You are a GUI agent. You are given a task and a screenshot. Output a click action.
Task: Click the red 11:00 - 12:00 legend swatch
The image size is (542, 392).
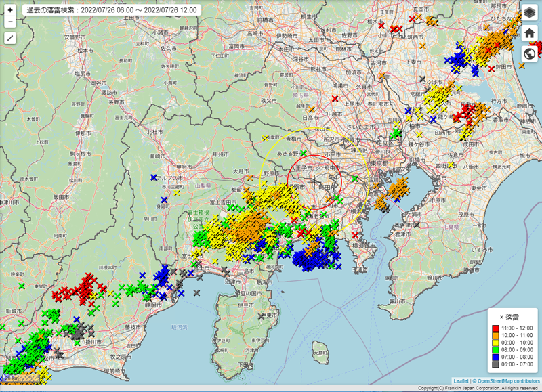(x=495, y=328)
